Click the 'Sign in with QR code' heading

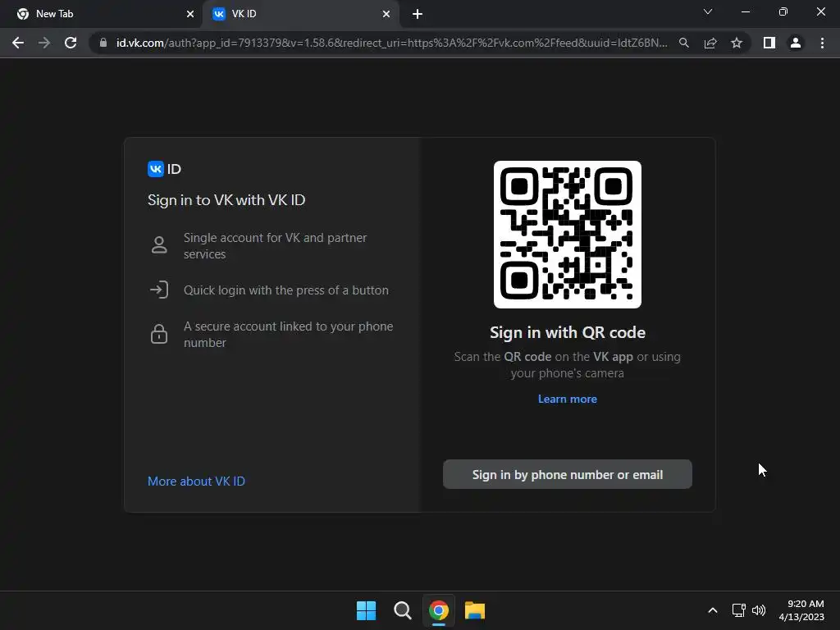(568, 332)
